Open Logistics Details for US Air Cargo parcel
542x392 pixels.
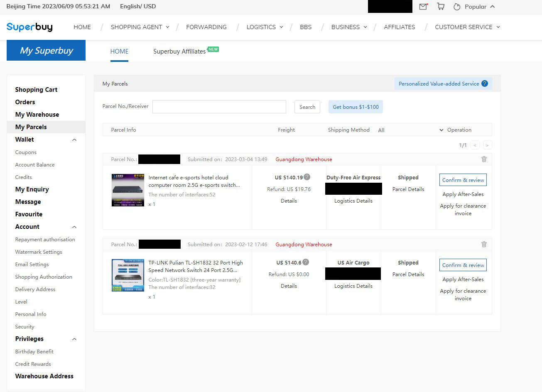coord(353,286)
